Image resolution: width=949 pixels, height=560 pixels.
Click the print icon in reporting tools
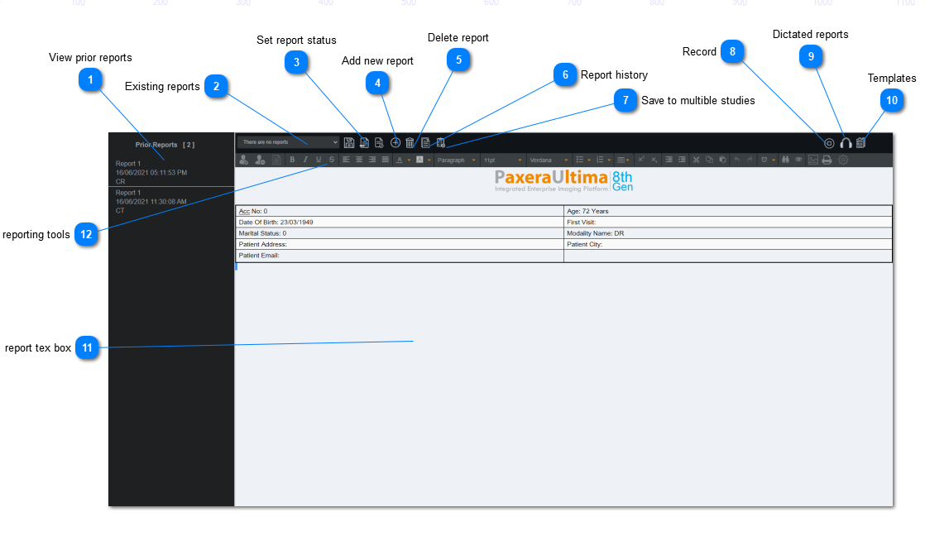(826, 160)
